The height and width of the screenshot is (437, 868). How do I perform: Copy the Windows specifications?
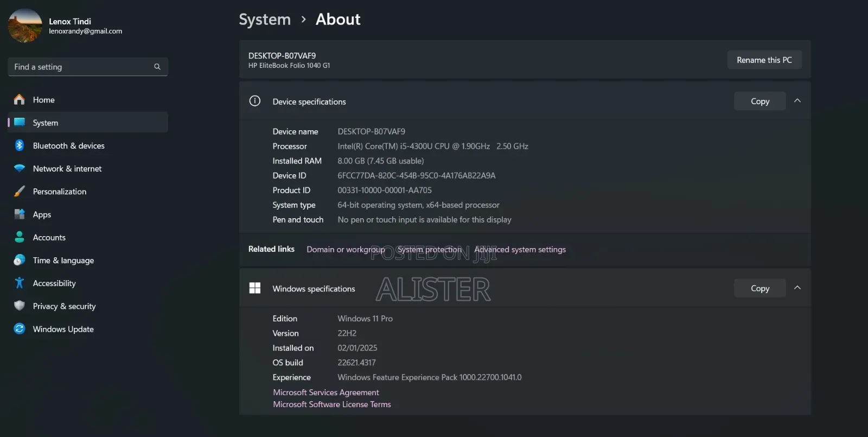[x=760, y=288]
